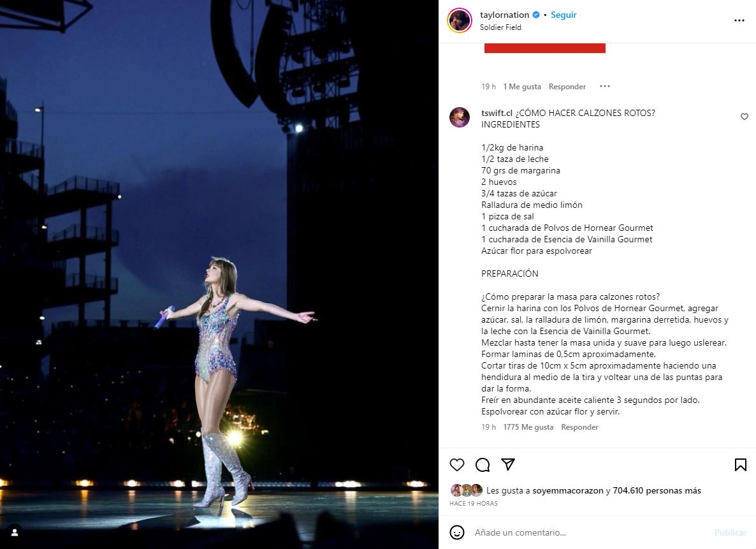Open emoji picker for comment
The image size is (756, 549).
click(x=457, y=532)
